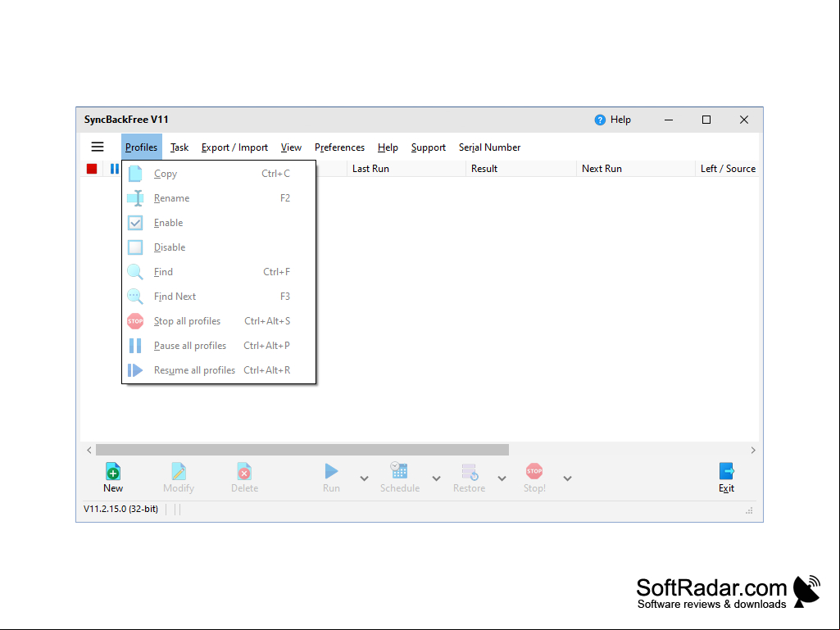Close the Profiles menu via its tab

[x=142, y=147]
